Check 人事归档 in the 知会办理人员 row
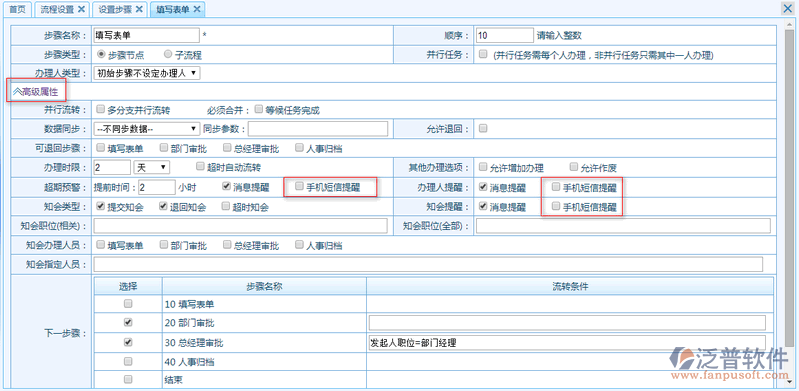 (299, 245)
